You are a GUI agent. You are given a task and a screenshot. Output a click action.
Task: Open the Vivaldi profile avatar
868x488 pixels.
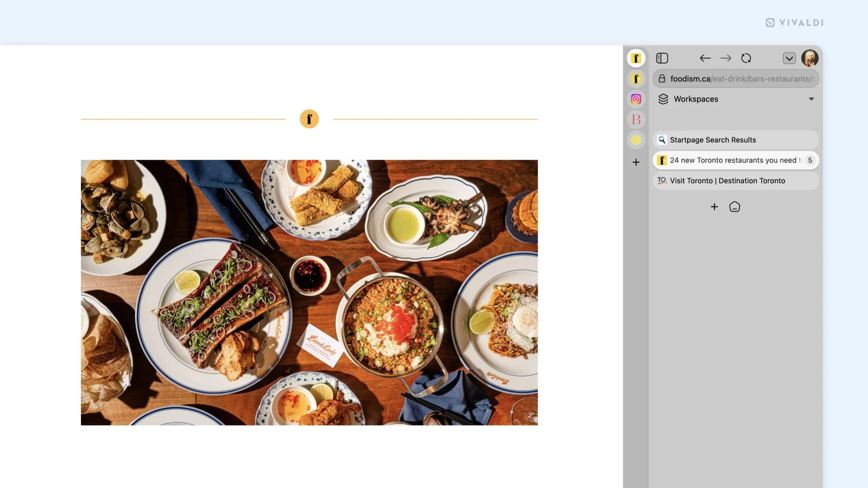[811, 58]
